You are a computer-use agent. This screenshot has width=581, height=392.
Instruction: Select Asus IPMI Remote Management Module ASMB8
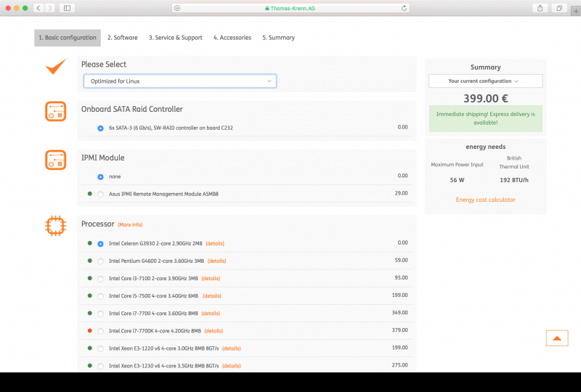(x=100, y=195)
